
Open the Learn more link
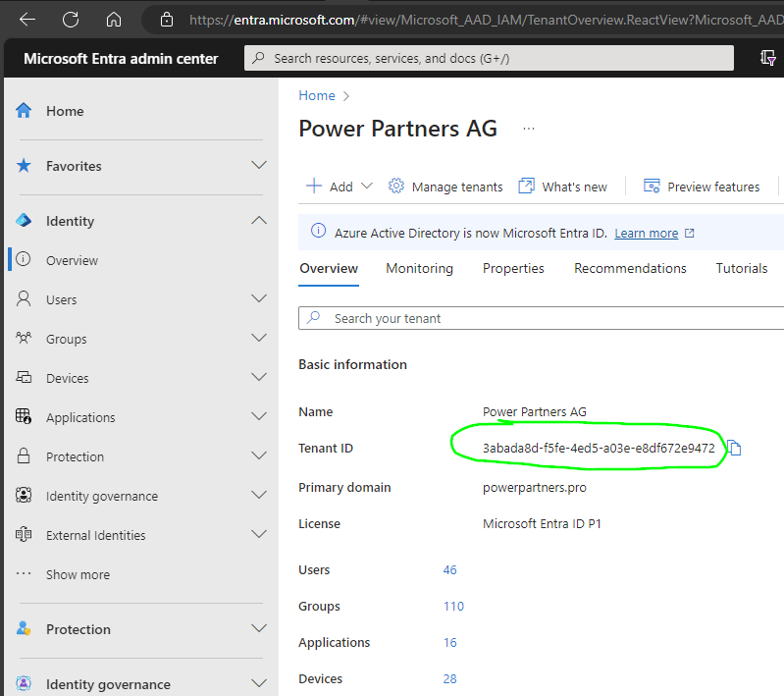tap(646, 234)
